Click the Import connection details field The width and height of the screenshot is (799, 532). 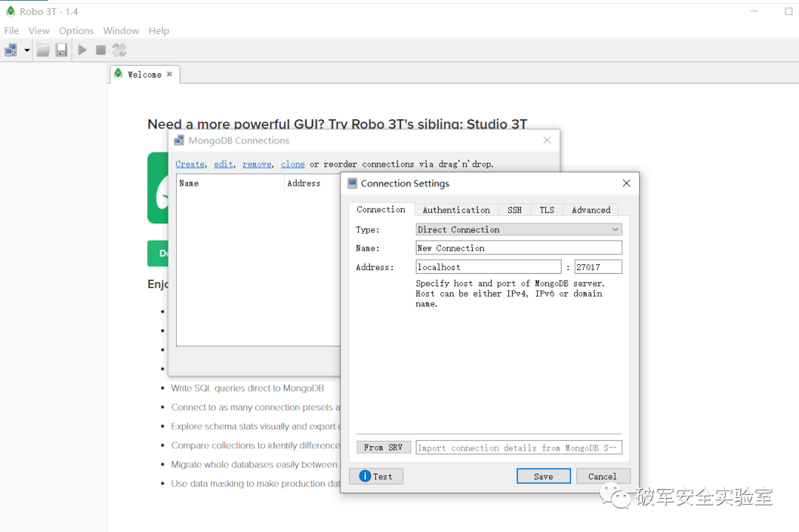point(519,448)
